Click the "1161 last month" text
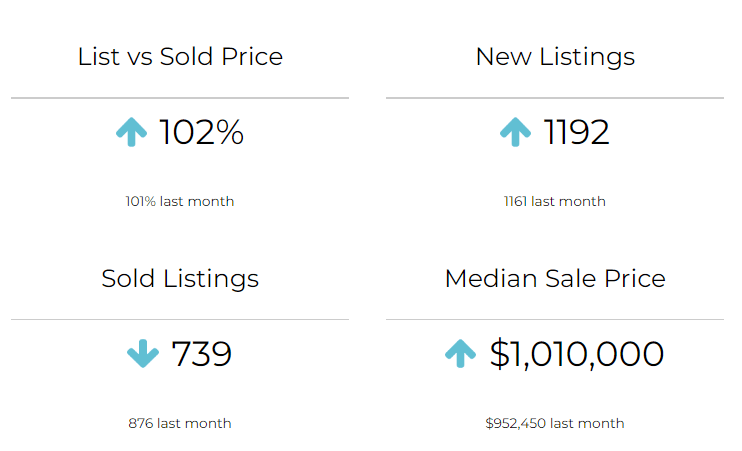This screenshot has width=742, height=451. [555, 201]
